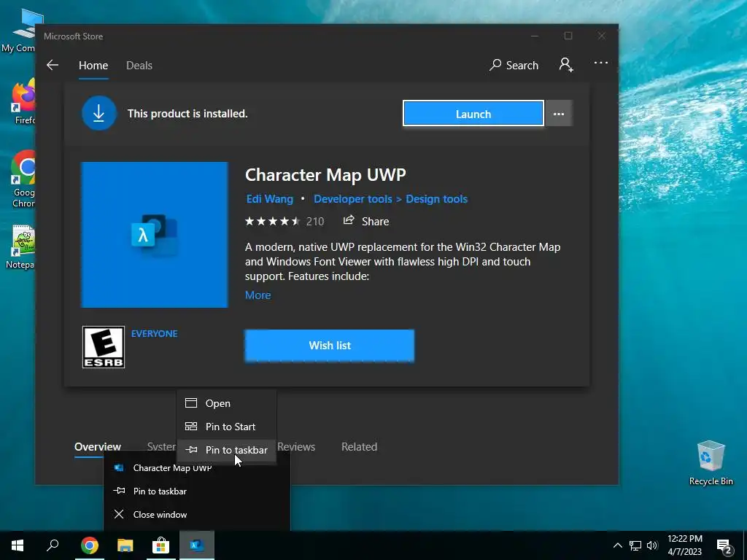The height and width of the screenshot is (560, 747).
Task: Select the My Computer desktop icon
Action: tap(18, 31)
